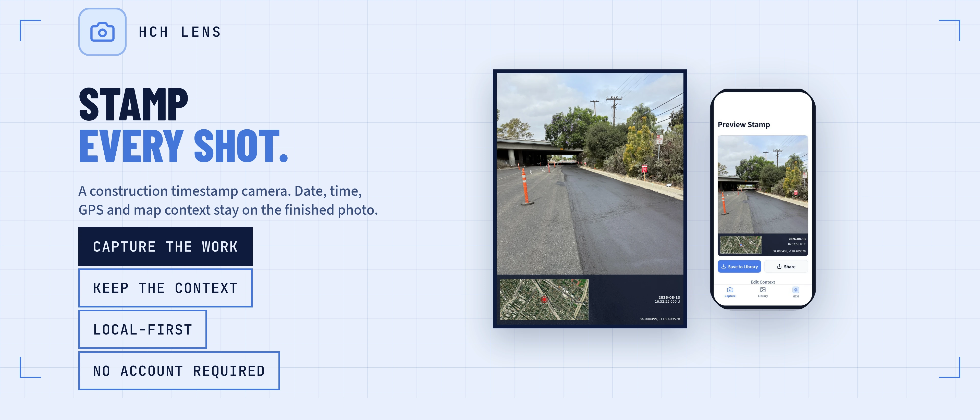Screen dimensions: 980x420
Task: Click the LOCAL-FIRST tag
Action: [x=143, y=329]
